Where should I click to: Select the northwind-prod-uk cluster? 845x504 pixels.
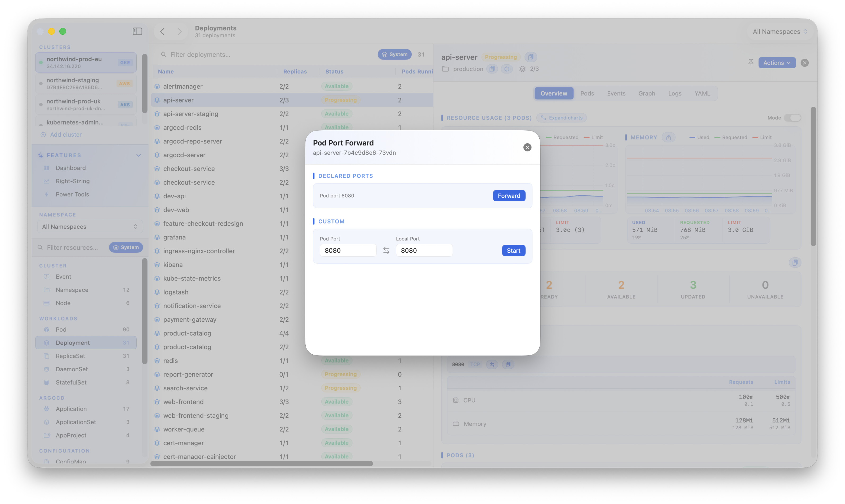tap(86, 104)
